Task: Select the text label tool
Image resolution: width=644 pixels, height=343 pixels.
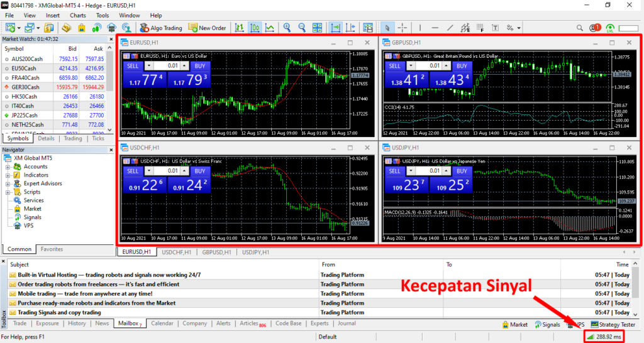Action: 496,28
